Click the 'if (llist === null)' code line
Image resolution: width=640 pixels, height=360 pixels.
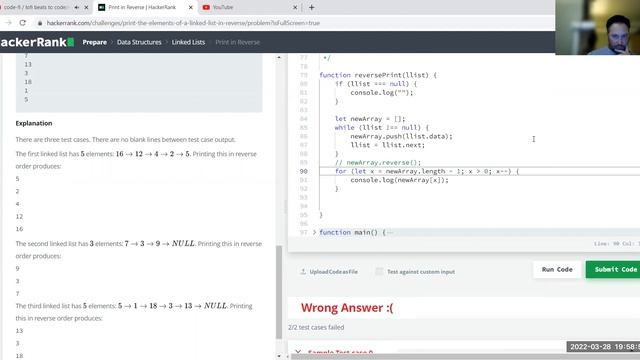click(376, 84)
